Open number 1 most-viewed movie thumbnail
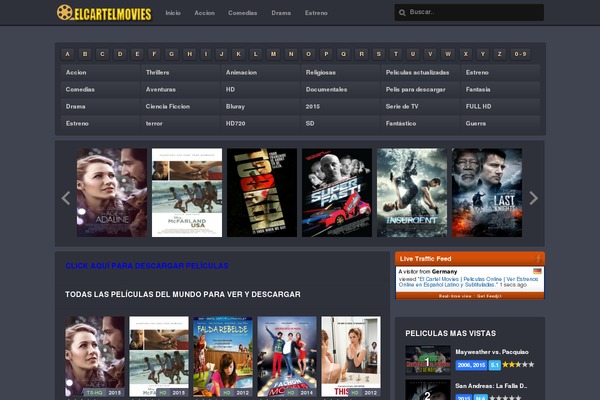 (427, 360)
